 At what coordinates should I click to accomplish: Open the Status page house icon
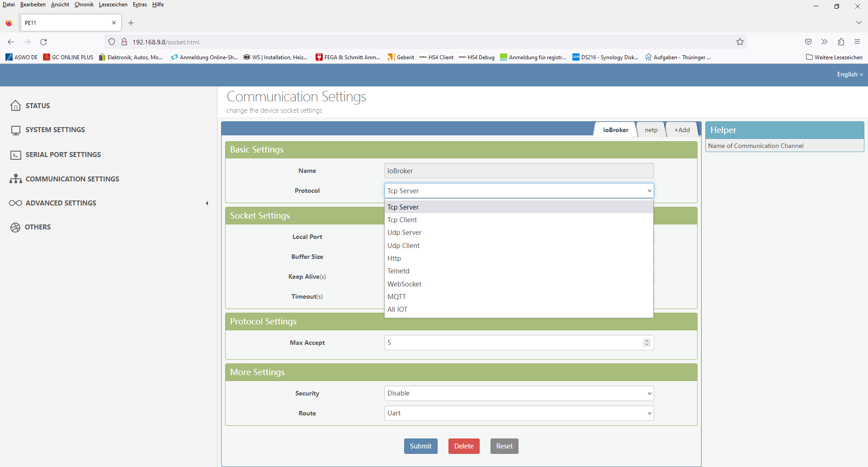15,105
